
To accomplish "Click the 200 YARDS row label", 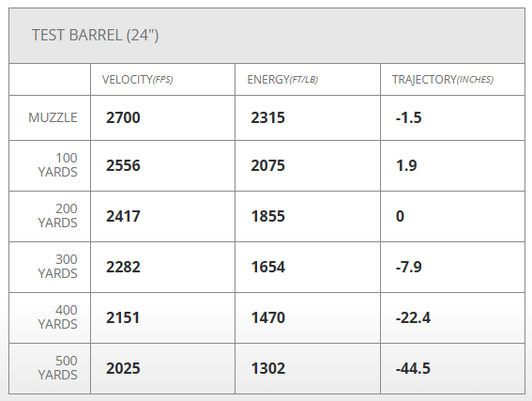I will tap(57, 216).
